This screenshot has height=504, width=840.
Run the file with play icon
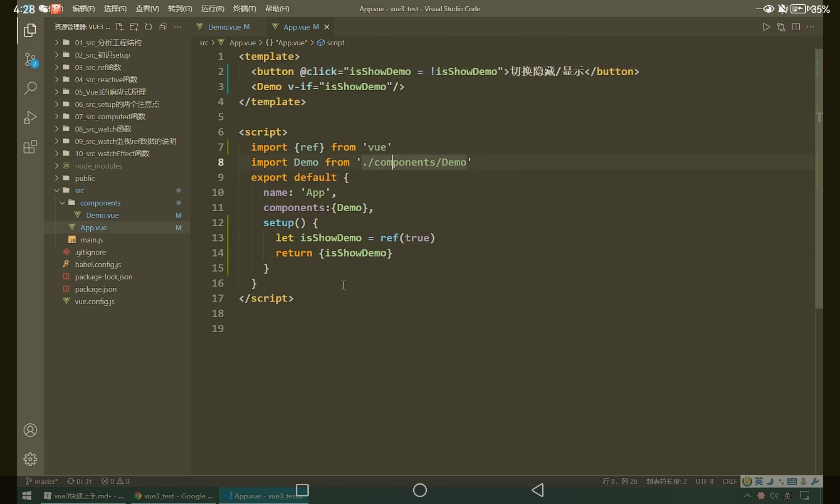click(x=766, y=27)
